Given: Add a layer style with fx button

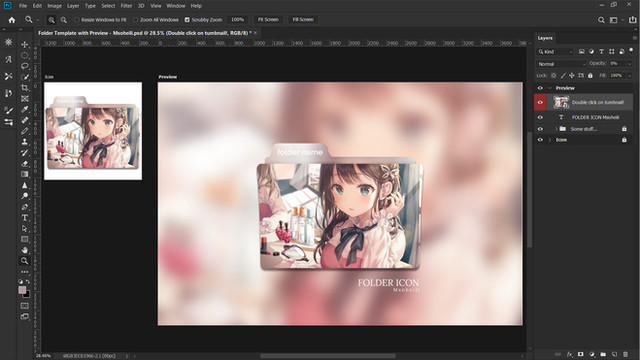Looking at the screenshot, I should [x=569, y=354].
